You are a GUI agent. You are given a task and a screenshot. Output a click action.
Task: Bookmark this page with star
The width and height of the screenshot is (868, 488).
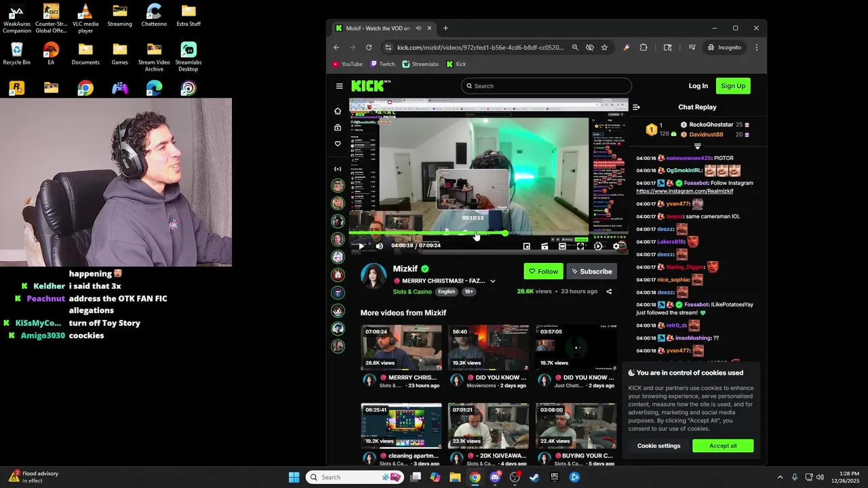(604, 47)
